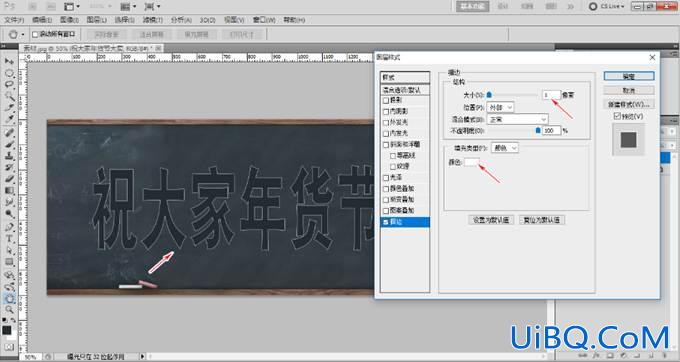Select the Rectangle shape tool
Viewport: 680px width, 362px height.
pos(9,262)
